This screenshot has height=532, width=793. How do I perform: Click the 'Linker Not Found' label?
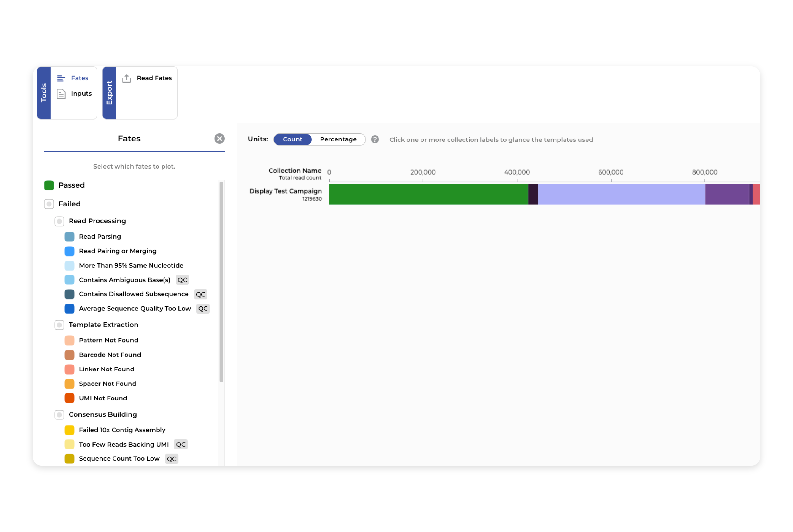tap(107, 369)
